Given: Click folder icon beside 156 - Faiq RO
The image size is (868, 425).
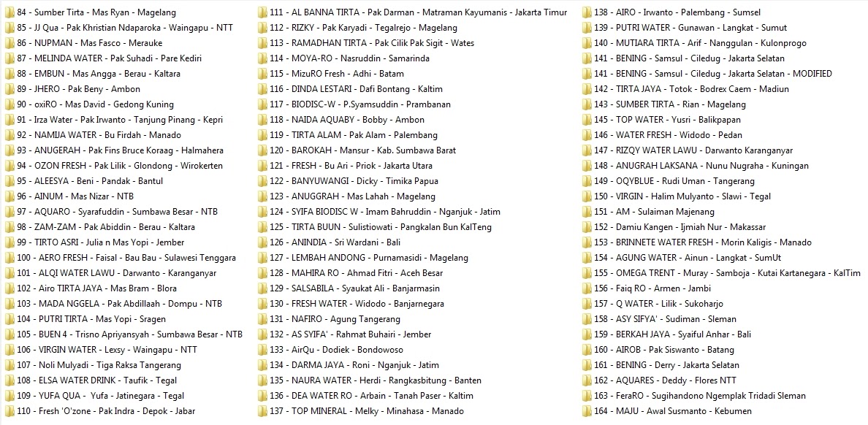Looking at the screenshot, I should pyautogui.click(x=587, y=288).
